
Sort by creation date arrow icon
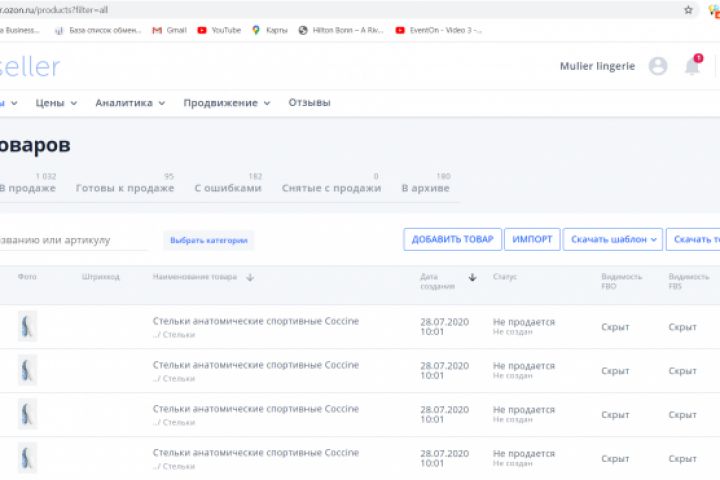472,277
